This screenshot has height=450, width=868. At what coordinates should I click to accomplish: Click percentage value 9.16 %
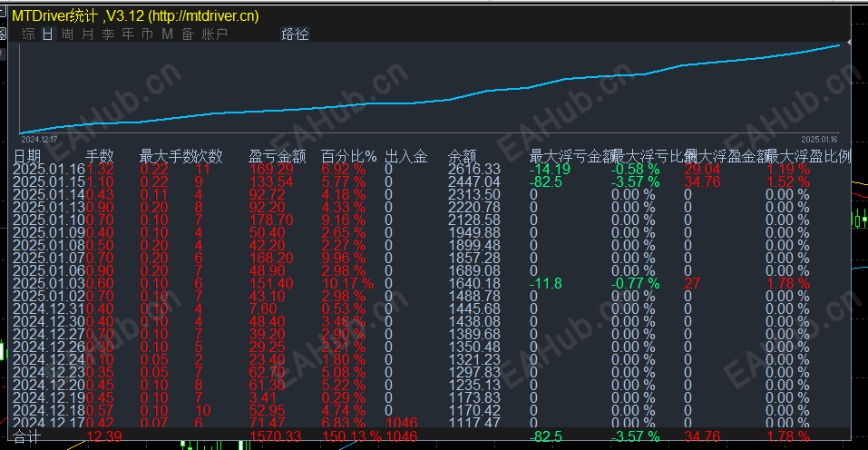pos(344,220)
